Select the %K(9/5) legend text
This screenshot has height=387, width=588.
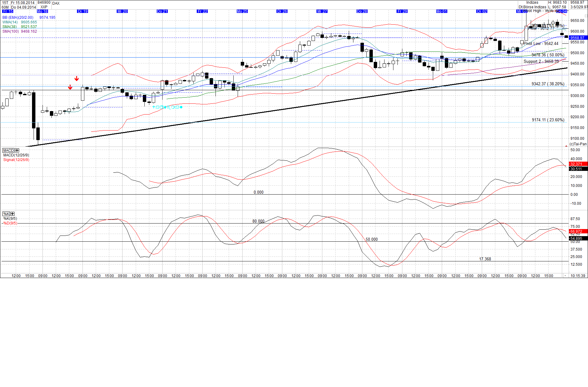click(10, 219)
